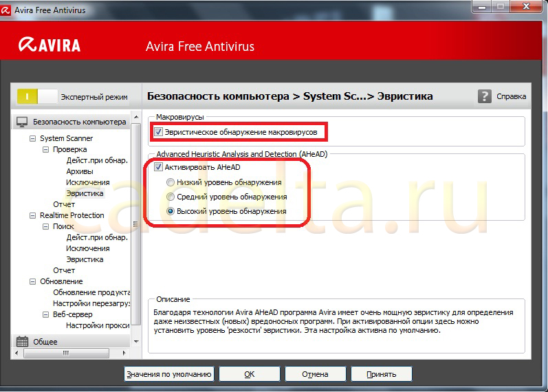Screen dimensions: 548x392
Task: Open the Безопасность компьютера section
Action: pyautogui.click(x=72, y=122)
